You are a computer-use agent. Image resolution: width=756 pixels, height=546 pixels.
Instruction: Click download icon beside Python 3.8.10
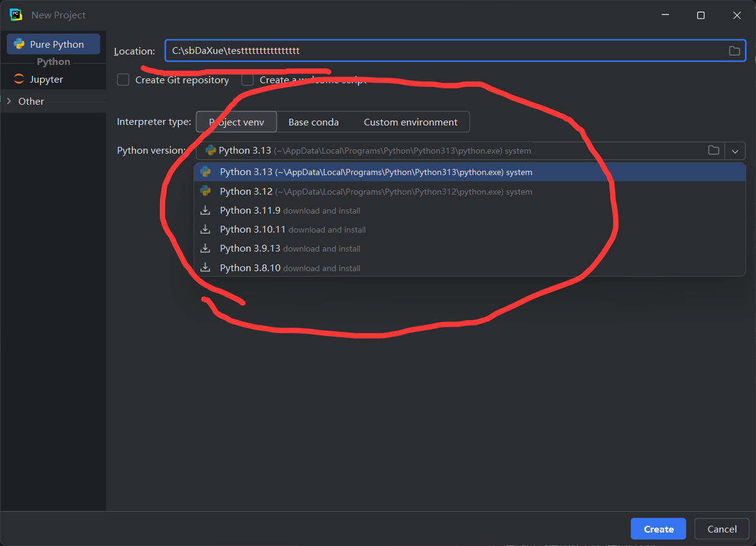[206, 268]
